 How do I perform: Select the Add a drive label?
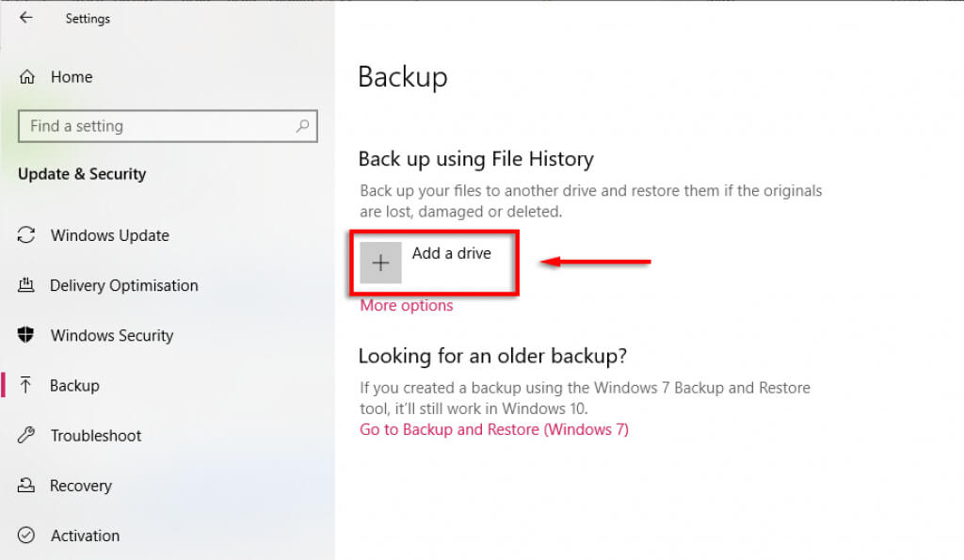tap(451, 253)
